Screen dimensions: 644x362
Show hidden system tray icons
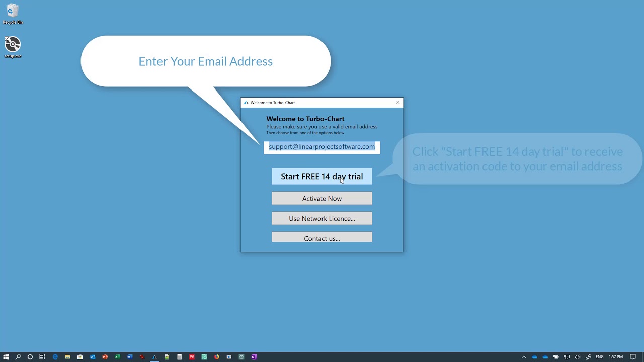524,357
